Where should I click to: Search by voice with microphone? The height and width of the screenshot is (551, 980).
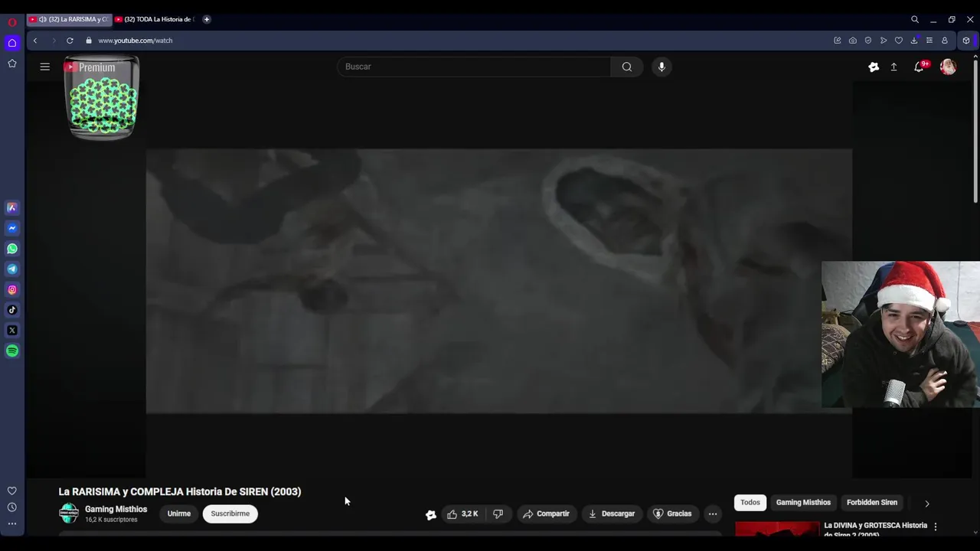(x=662, y=67)
